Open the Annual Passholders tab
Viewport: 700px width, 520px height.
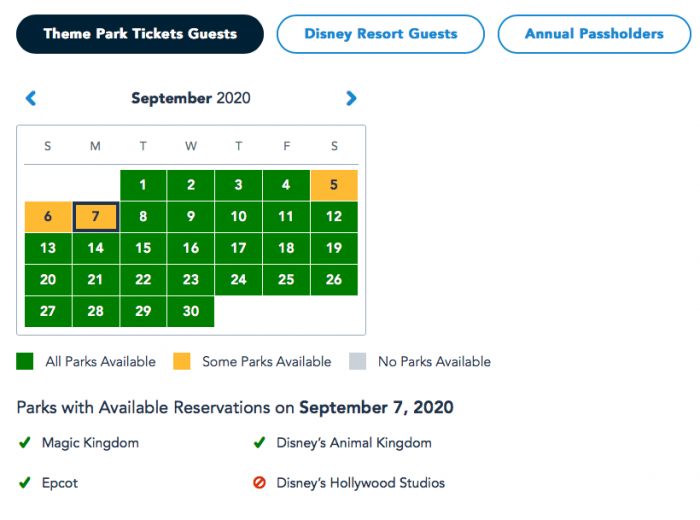pyautogui.click(x=594, y=34)
